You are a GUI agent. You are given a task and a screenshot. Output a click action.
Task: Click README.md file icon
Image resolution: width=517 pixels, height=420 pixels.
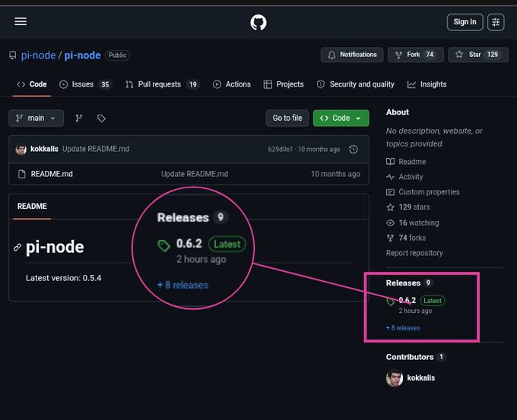click(x=22, y=174)
